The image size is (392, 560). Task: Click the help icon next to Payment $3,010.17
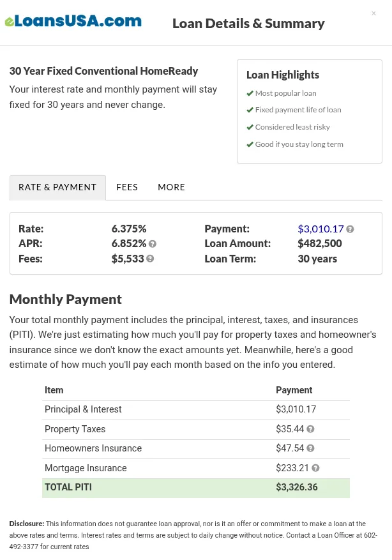(350, 229)
